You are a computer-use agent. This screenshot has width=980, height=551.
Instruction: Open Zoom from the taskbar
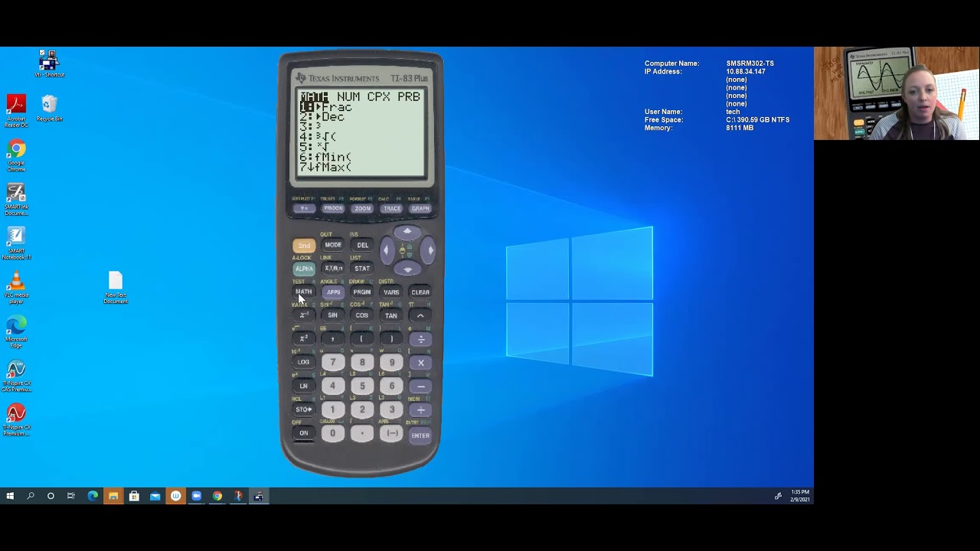click(x=196, y=496)
